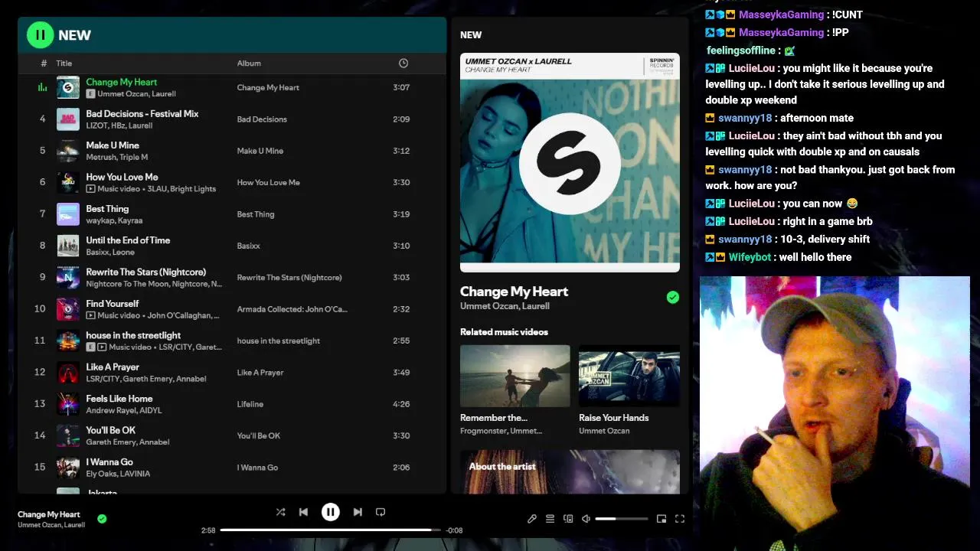
Task: Pause playback using the green playlist button
Action: pos(40,34)
